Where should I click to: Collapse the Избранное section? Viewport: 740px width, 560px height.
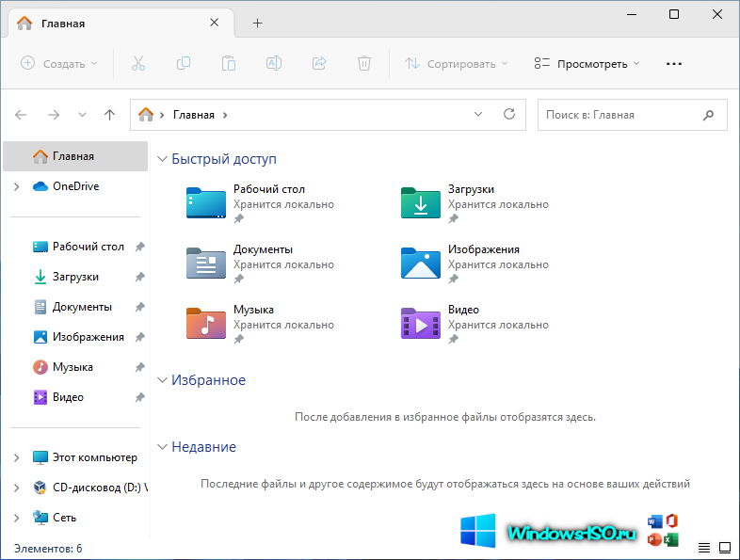[162, 380]
